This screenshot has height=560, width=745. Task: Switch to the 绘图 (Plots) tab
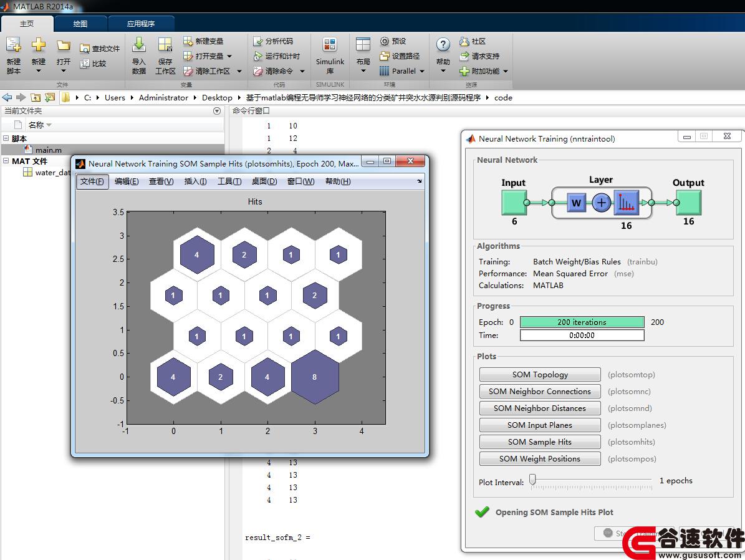[x=80, y=23]
